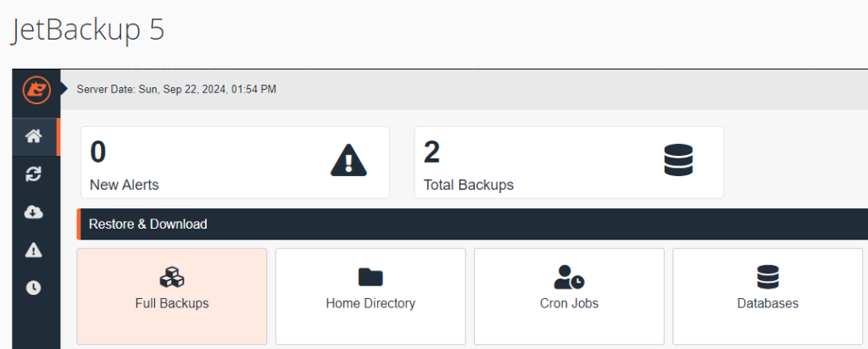Click the Server Date text bar
This screenshot has width=868, height=349.
coord(176,89)
